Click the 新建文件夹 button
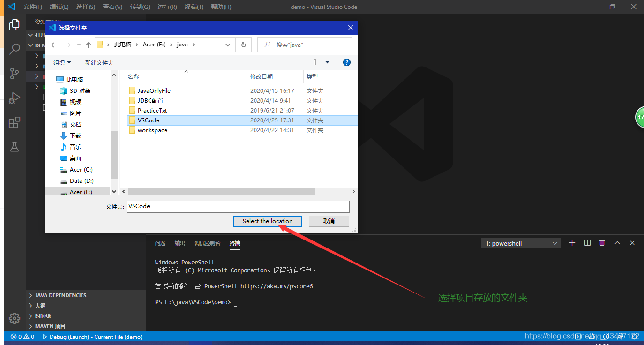 click(99, 62)
